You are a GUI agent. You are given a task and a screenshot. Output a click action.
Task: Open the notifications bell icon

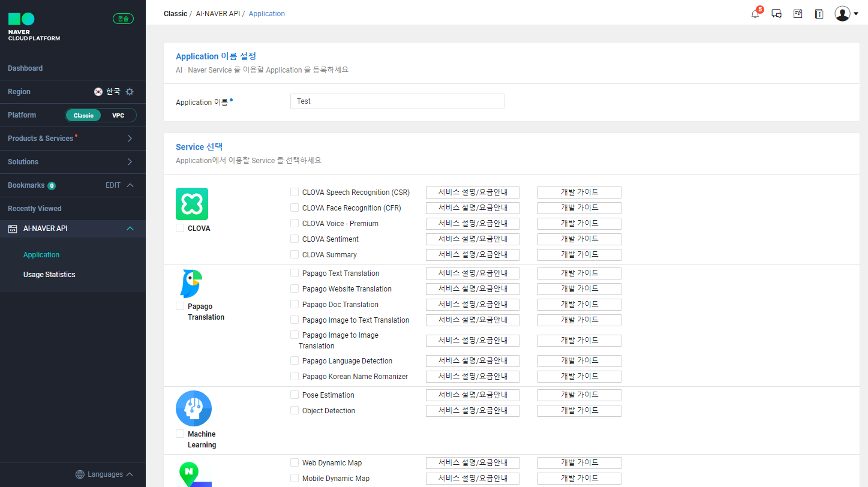(755, 14)
